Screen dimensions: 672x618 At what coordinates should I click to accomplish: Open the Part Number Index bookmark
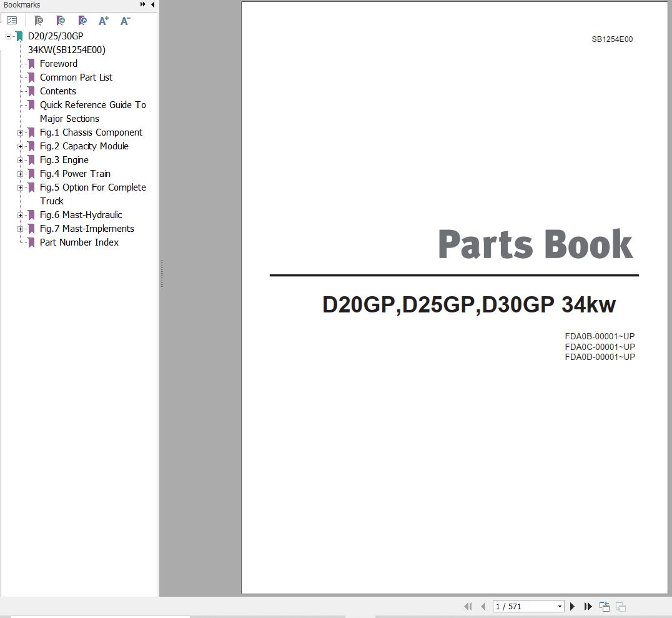tap(79, 242)
